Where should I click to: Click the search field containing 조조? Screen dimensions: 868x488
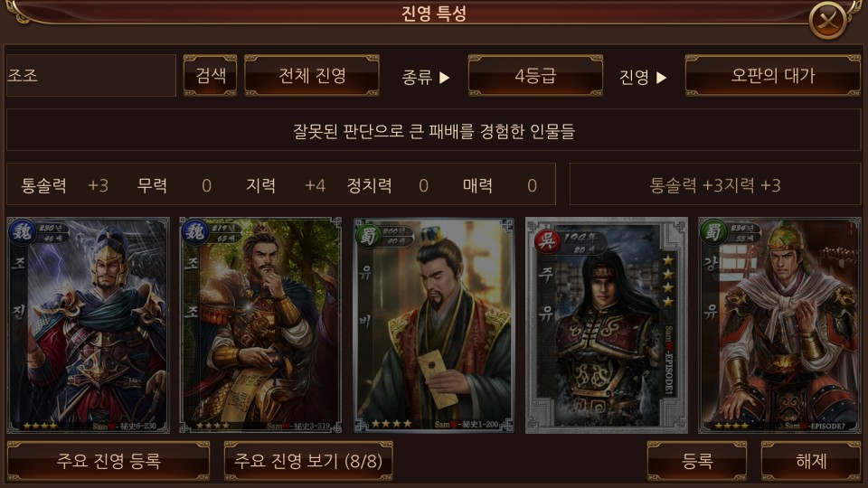pos(90,75)
